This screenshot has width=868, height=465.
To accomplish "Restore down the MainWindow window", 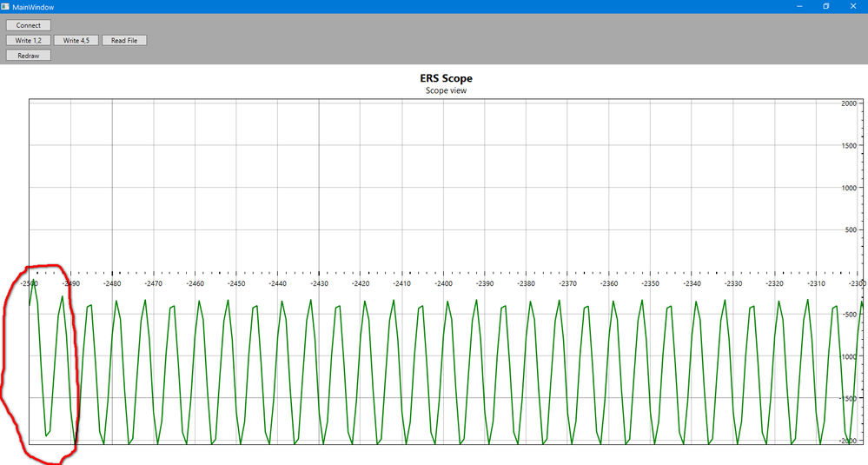I will pos(826,7).
